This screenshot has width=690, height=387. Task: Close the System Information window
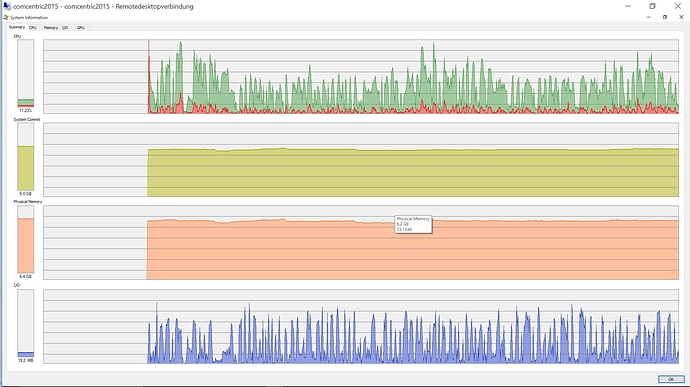tap(681, 17)
